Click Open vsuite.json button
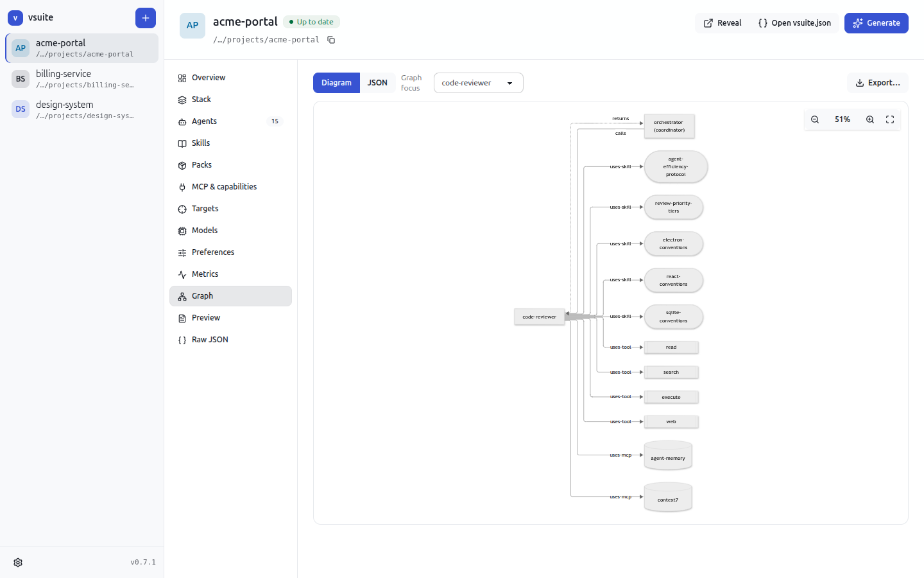The height and width of the screenshot is (578, 924). (x=794, y=23)
